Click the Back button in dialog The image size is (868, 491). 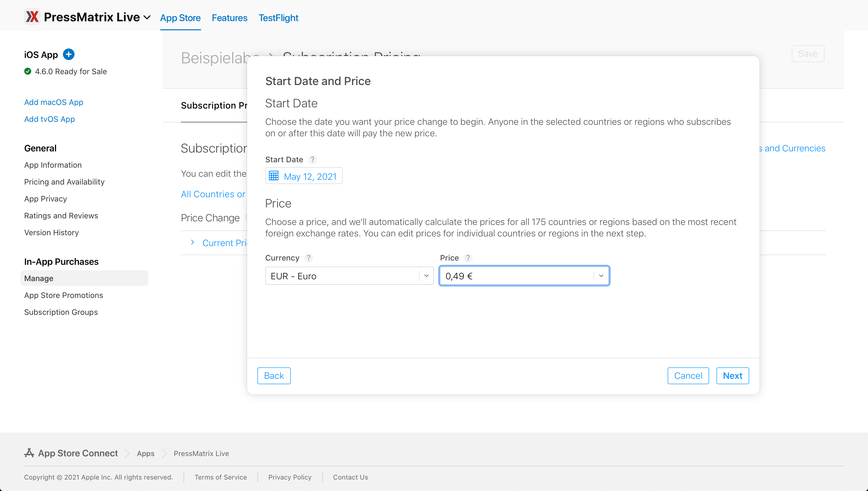274,376
